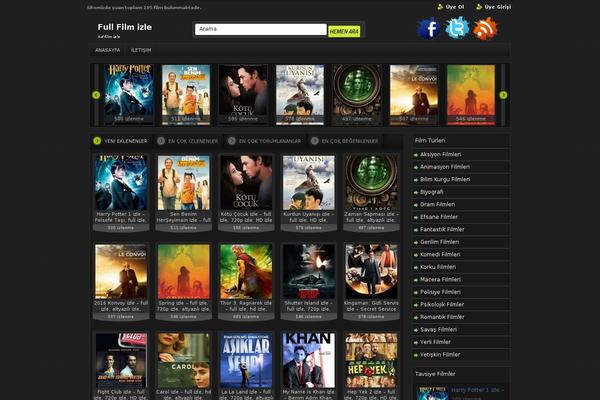Open Efsane Filmler category
The image size is (600, 400).
[439, 217]
